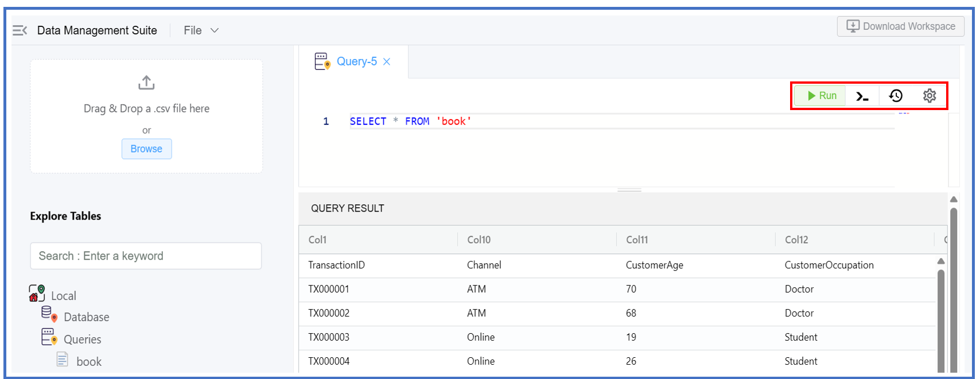
Task: Open the settings gear icon
Action: tap(930, 96)
